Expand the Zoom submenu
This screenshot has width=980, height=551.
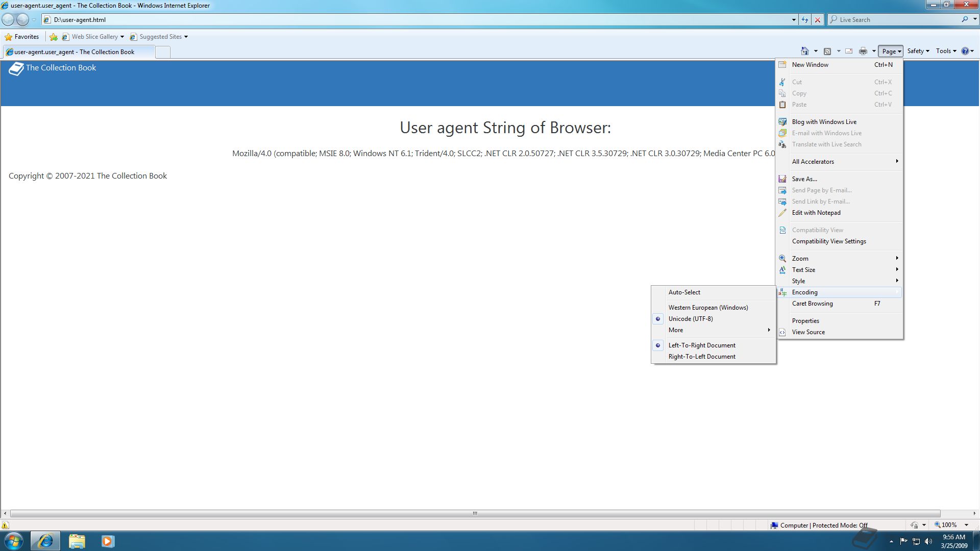point(840,259)
